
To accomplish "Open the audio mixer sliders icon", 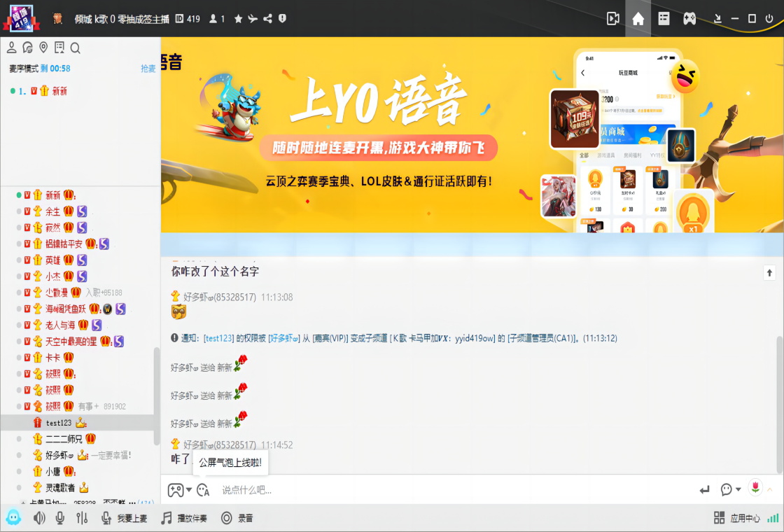I will 83,517.
